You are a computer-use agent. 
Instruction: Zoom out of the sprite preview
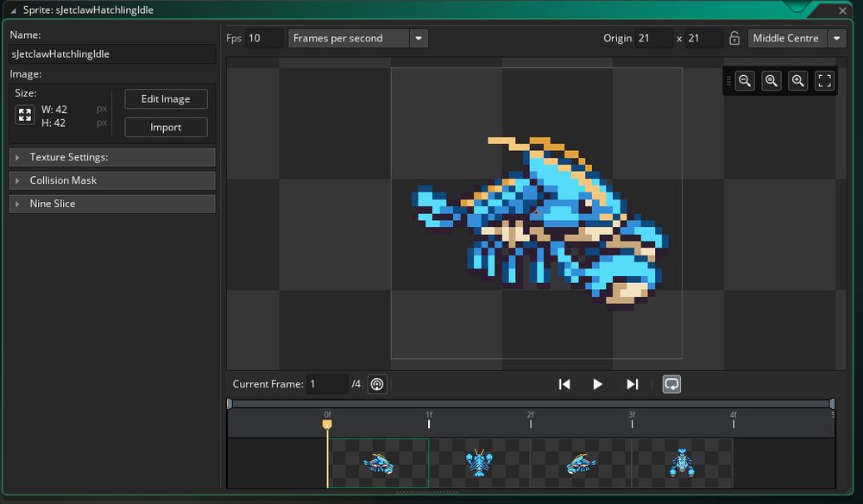(745, 81)
